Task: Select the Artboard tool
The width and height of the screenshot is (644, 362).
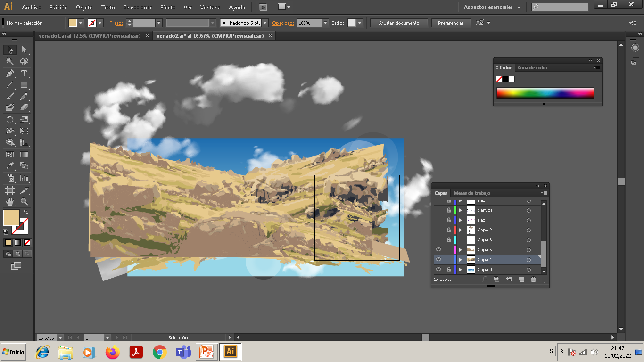Action: pos(9,190)
